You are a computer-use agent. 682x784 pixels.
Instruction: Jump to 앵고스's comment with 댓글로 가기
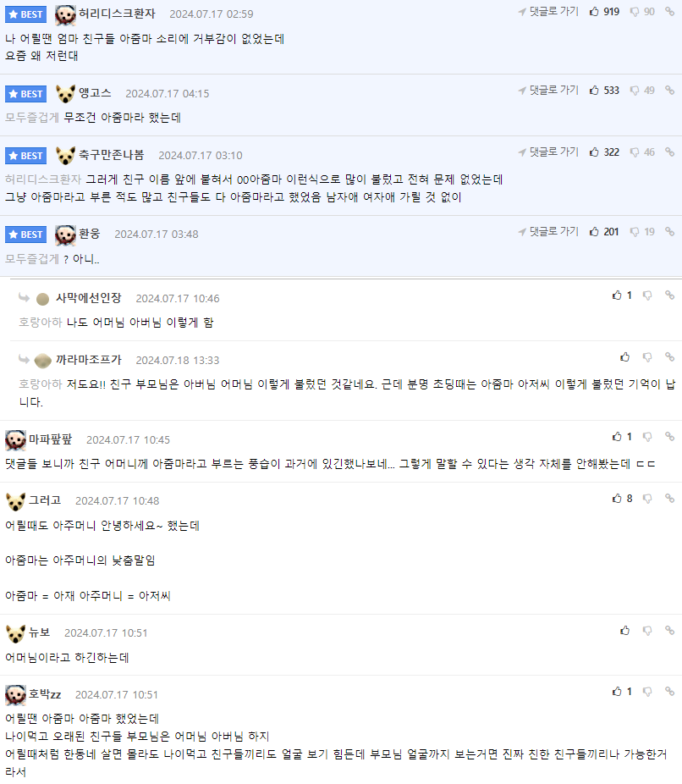pyautogui.click(x=548, y=91)
